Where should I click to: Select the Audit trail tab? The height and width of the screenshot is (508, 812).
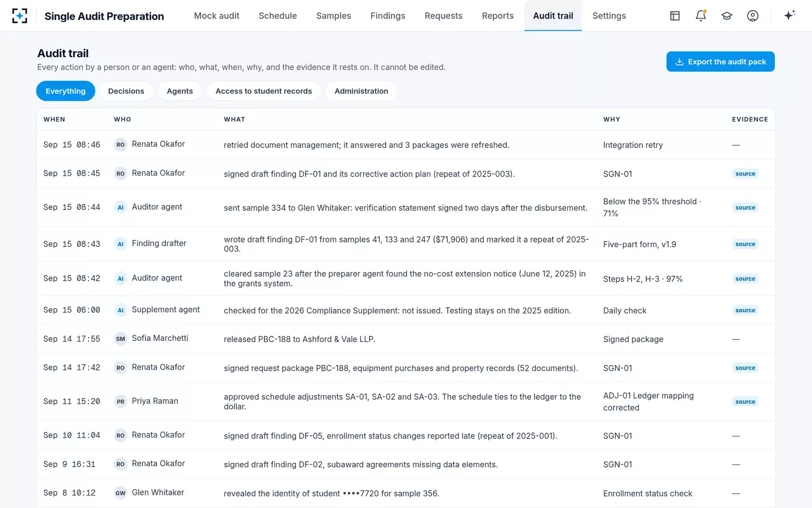(x=553, y=16)
